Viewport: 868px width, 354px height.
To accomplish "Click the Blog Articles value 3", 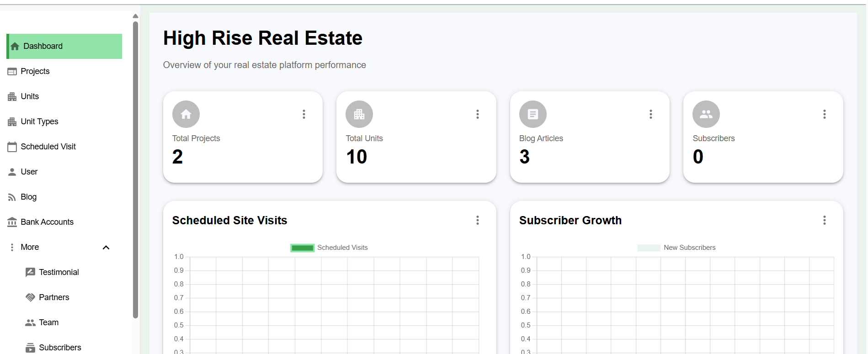I will [525, 157].
